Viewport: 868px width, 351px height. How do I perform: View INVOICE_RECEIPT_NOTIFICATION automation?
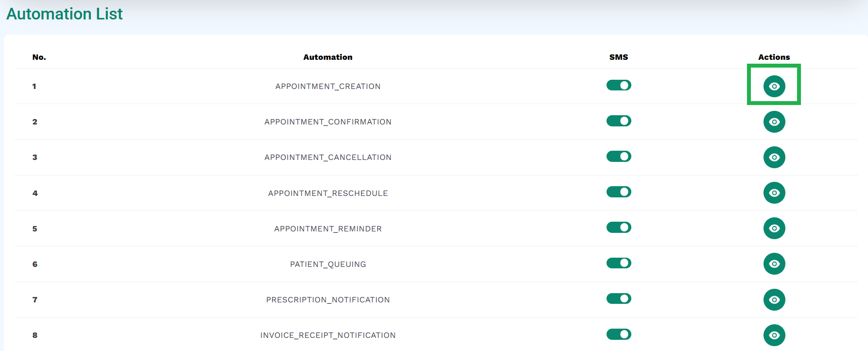pos(774,335)
